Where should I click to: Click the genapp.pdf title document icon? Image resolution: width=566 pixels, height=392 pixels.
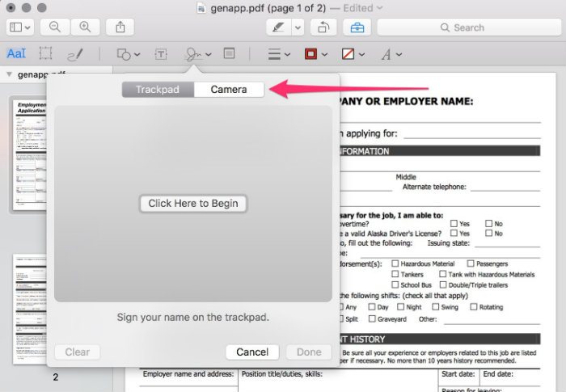tap(201, 8)
